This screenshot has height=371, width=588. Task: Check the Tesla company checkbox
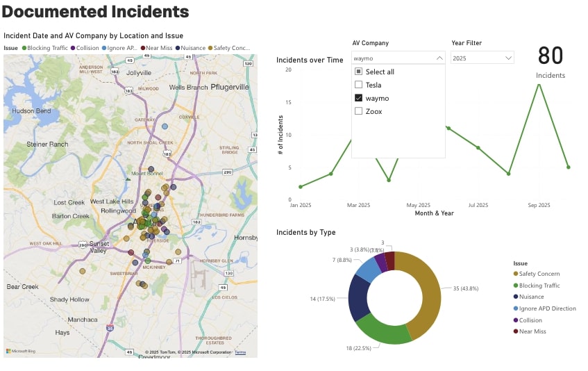[x=359, y=85]
